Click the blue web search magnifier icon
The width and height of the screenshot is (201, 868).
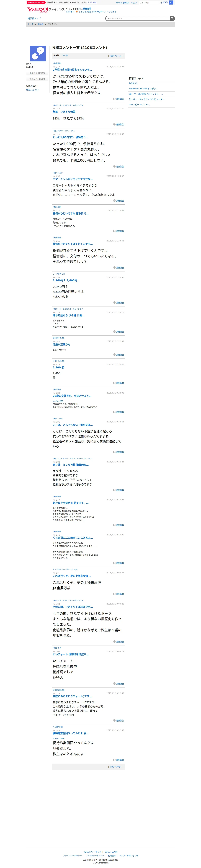(x=171, y=2)
